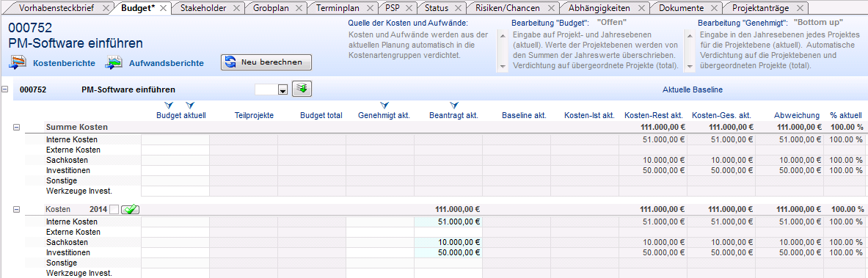This screenshot has height=278, width=868.
Task: Collapse the Summe Kosten section
Action: [16, 128]
